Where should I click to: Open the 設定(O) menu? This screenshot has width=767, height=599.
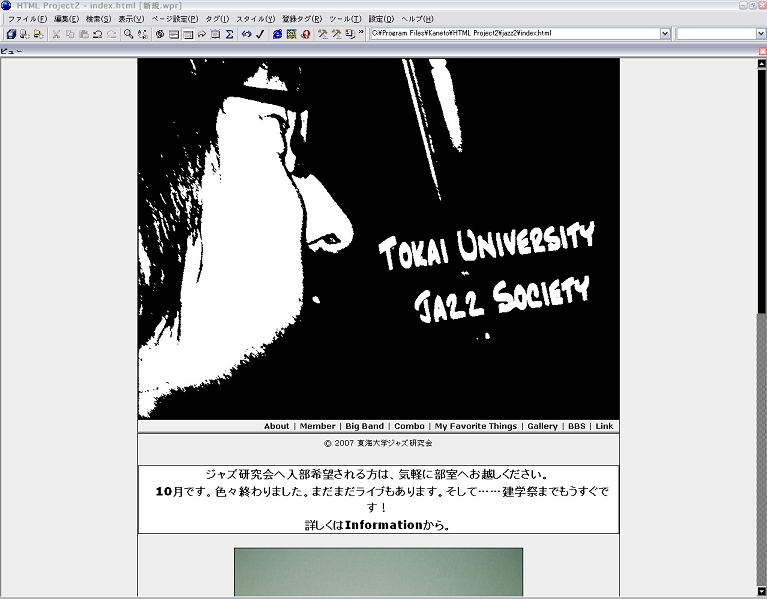(381, 19)
